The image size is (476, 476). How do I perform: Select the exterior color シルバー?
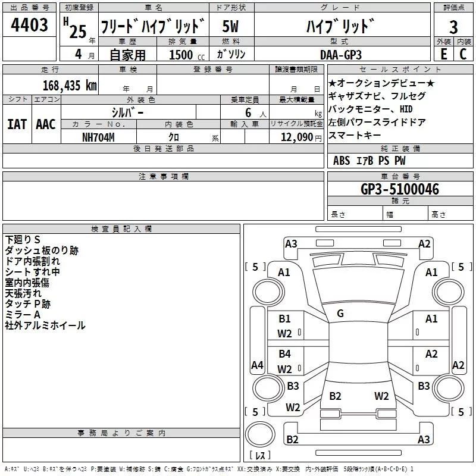(127, 112)
